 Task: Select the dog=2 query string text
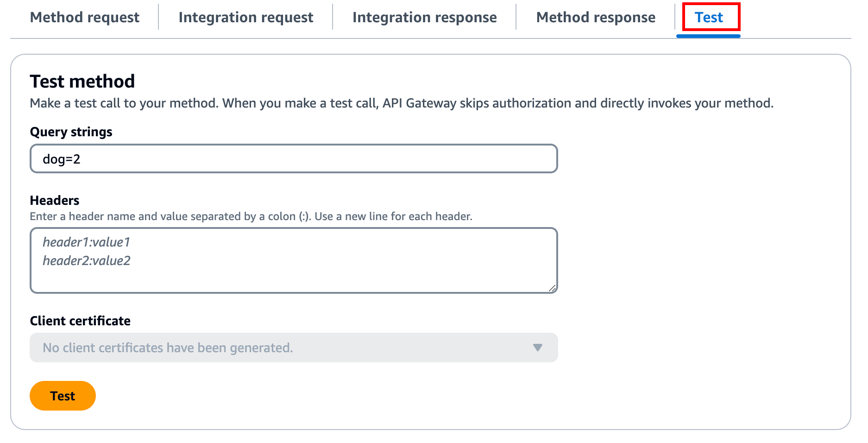61,158
